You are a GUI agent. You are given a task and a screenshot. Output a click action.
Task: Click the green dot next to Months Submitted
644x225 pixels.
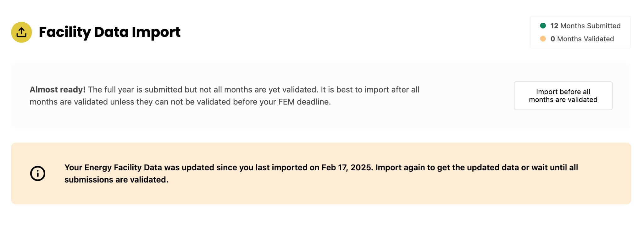point(543,25)
